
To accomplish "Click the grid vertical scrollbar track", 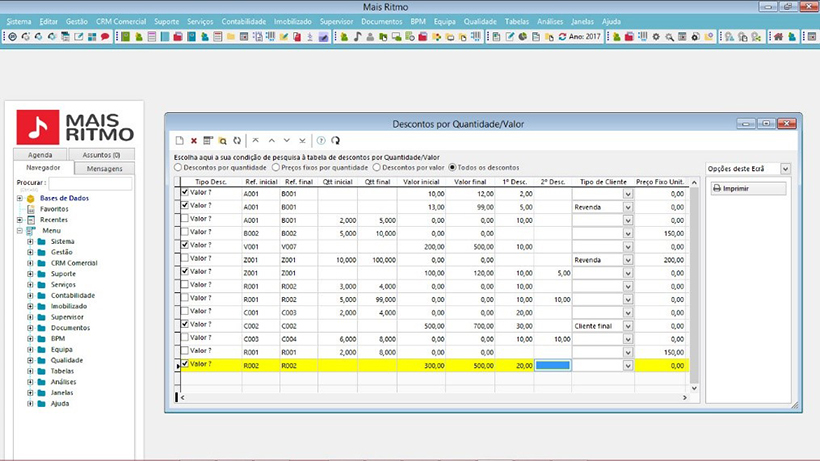I will (694, 285).
